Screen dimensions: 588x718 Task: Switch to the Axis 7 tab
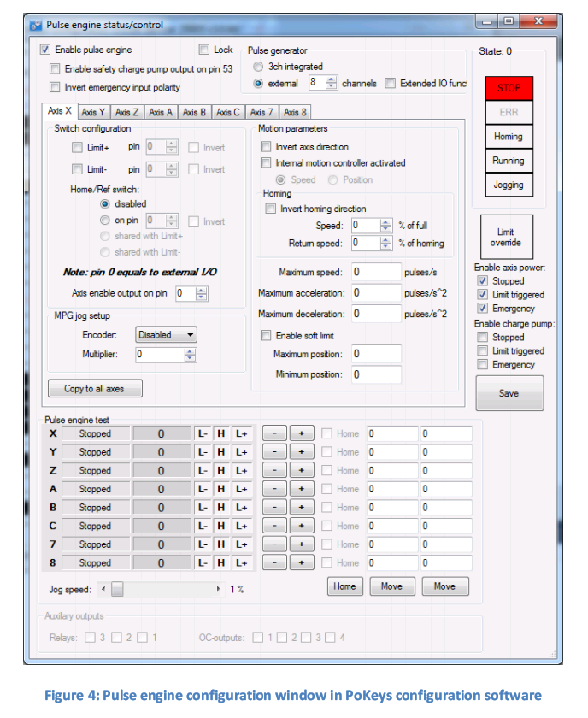coord(262,112)
